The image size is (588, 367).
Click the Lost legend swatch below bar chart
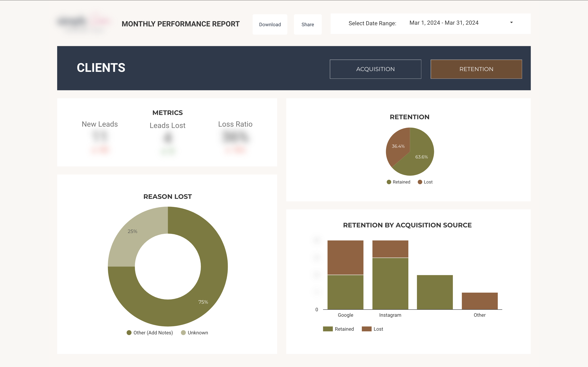click(367, 329)
